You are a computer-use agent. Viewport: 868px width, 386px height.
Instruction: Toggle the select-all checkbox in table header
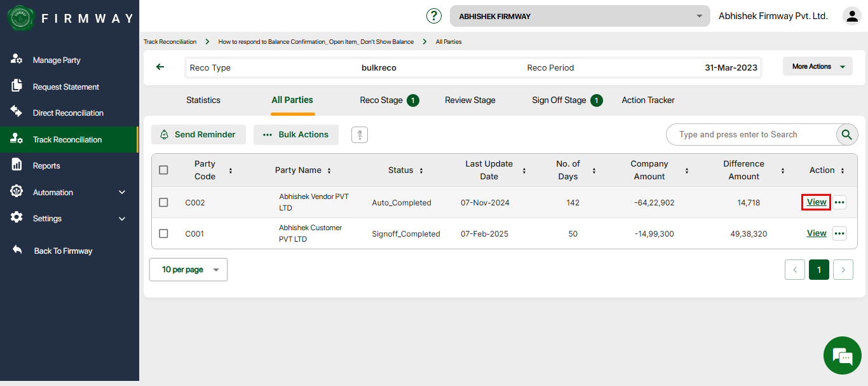[163, 170]
